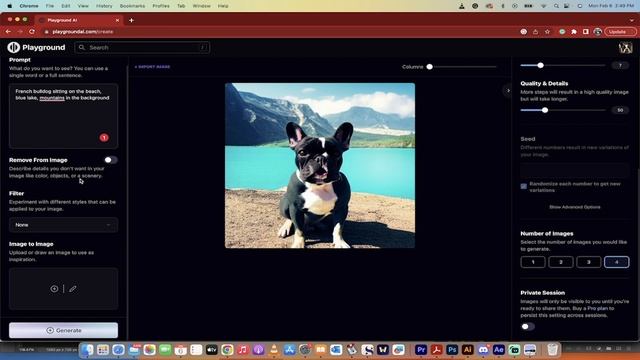The image size is (640, 360).
Task: Click the browser address bar URL
Action: [x=83, y=31]
